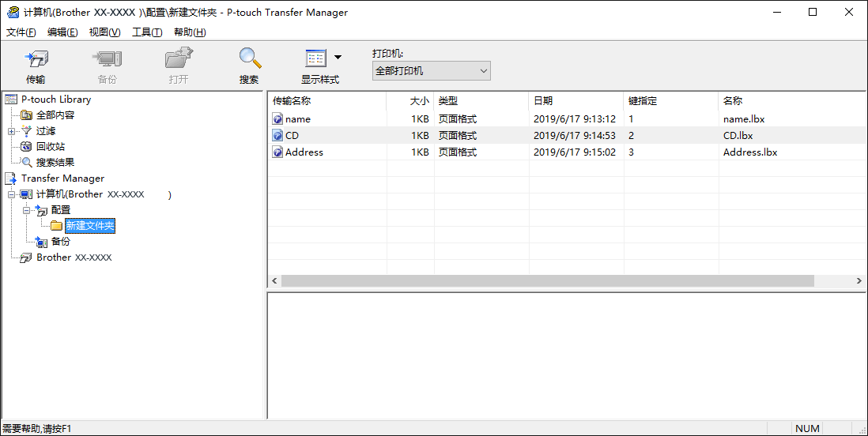Sort by 大小 column header
The image size is (868, 436).
point(409,101)
